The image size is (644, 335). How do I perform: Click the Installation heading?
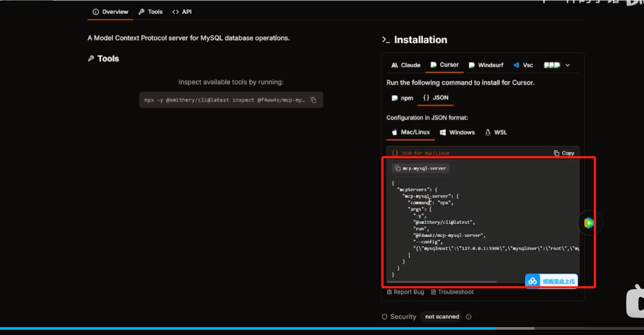[421, 40]
